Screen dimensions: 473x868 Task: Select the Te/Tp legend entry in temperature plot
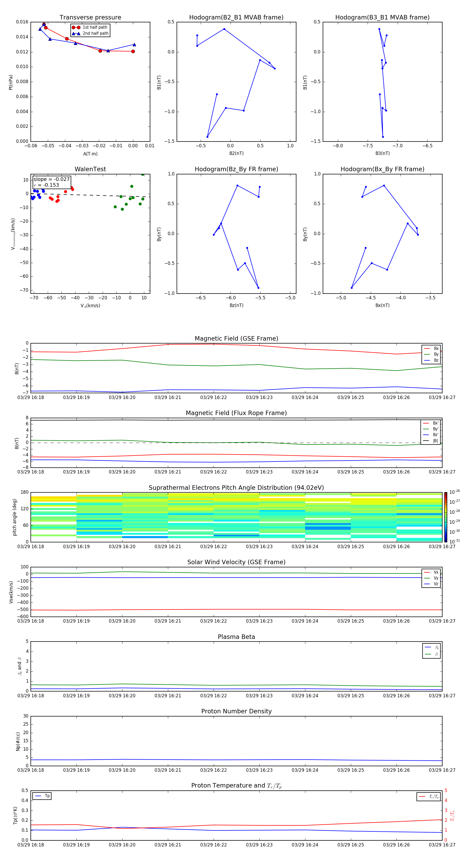(x=429, y=796)
